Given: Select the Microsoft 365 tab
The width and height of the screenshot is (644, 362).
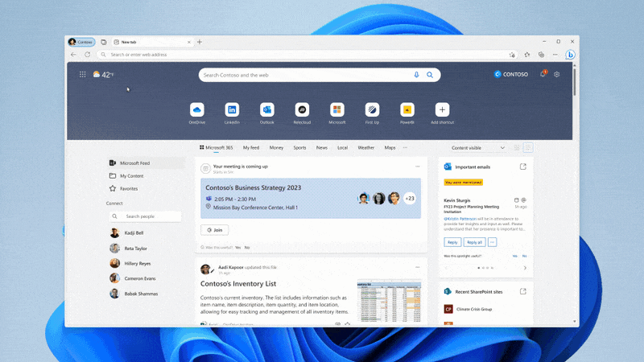Looking at the screenshot, I should [216, 148].
